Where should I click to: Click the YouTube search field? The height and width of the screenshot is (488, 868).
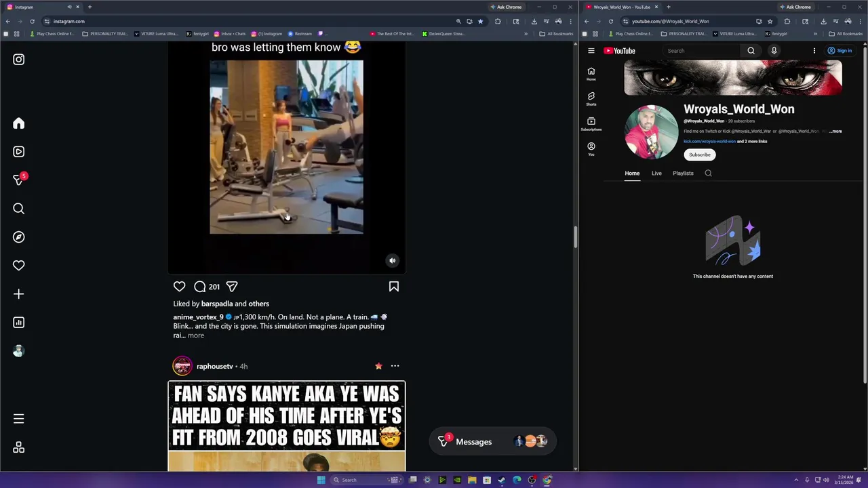coord(701,51)
